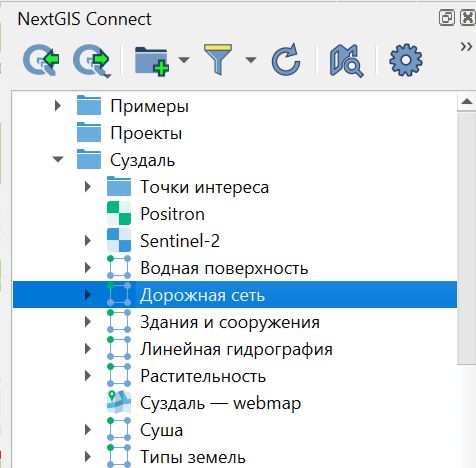Expand the Типы земель layer
The image size is (476, 468).
coord(88,456)
